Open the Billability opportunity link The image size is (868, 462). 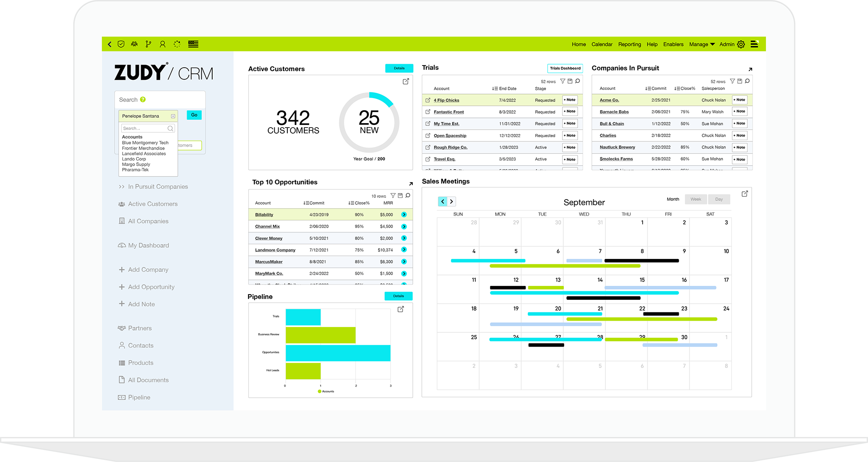click(x=264, y=215)
